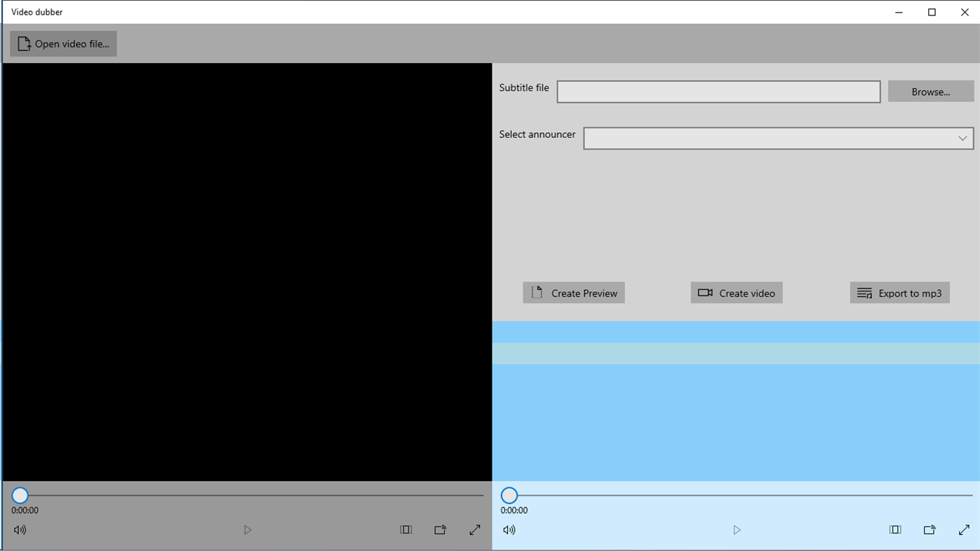Cast the preview player to a device

click(930, 530)
